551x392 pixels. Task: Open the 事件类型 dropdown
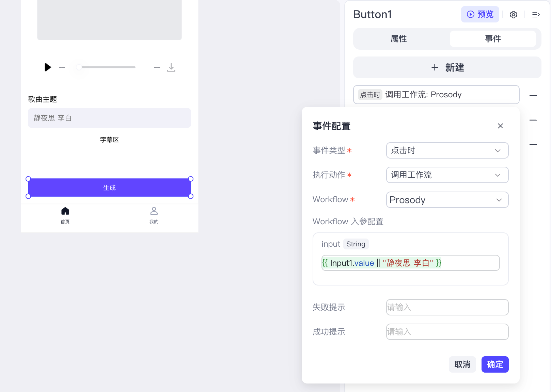pyautogui.click(x=447, y=150)
